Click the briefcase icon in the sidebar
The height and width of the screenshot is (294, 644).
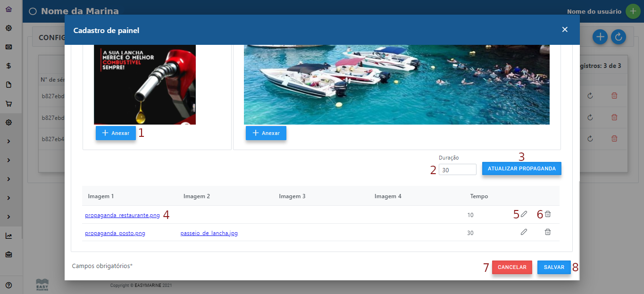coord(8,255)
